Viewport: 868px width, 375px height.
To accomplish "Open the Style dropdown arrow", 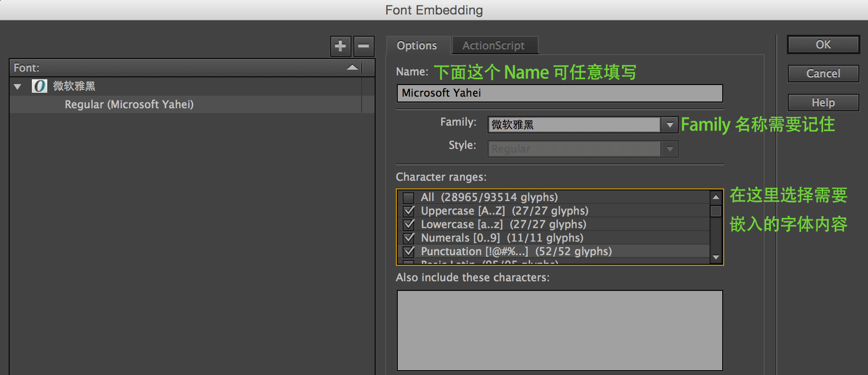I will pyautogui.click(x=670, y=149).
